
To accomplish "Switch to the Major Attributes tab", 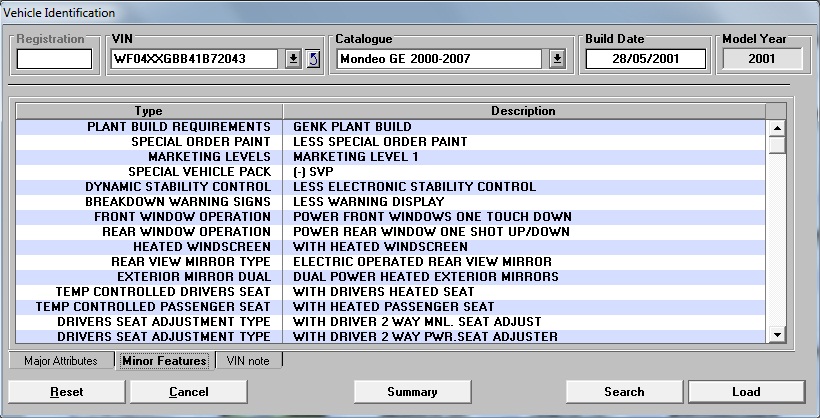I will point(61,361).
